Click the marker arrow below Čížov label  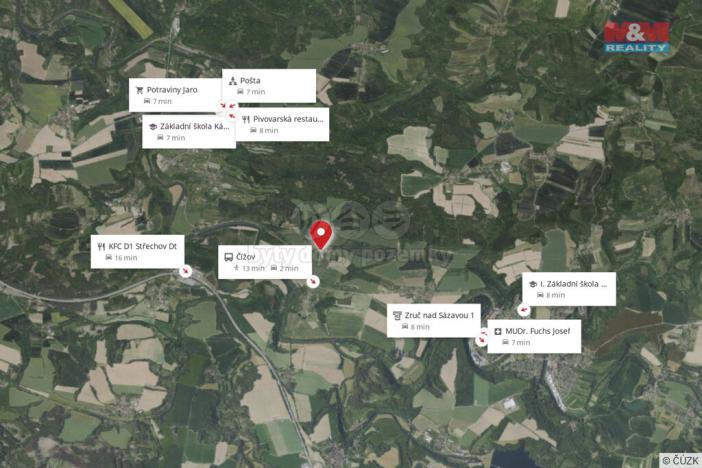click(x=313, y=281)
